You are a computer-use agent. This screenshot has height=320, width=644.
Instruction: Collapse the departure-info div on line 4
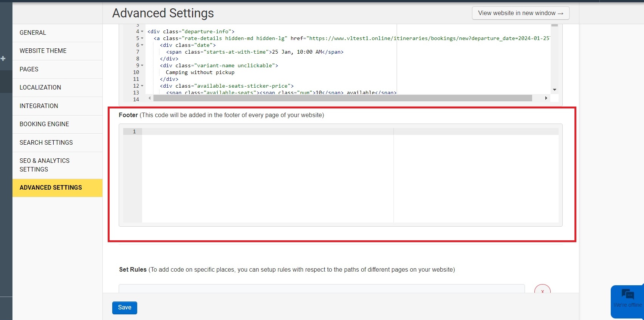point(142,32)
